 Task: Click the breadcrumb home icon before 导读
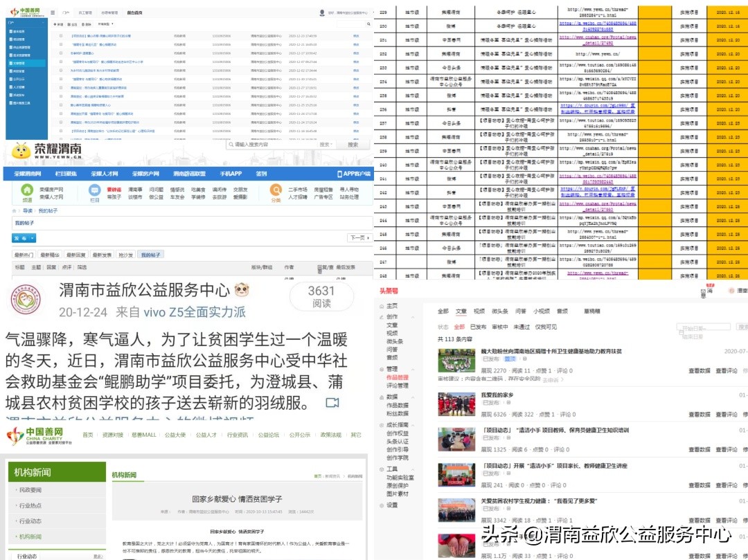click(15, 210)
